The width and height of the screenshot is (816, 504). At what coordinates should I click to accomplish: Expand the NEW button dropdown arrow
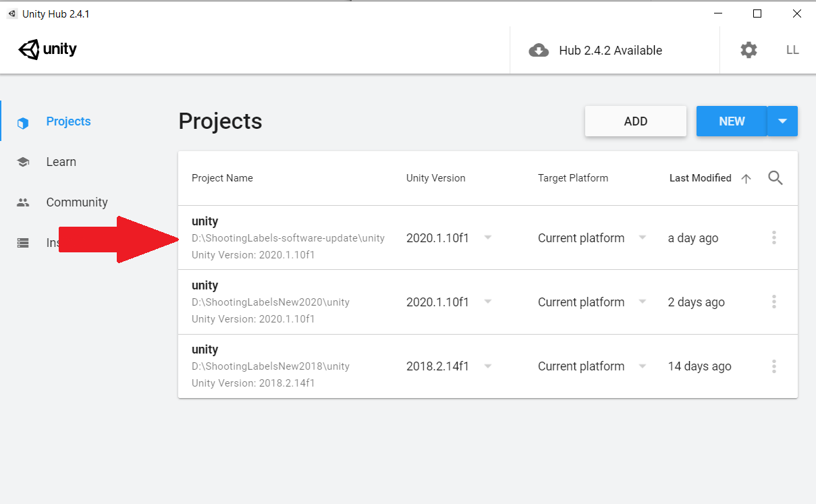[x=783, y=121]
